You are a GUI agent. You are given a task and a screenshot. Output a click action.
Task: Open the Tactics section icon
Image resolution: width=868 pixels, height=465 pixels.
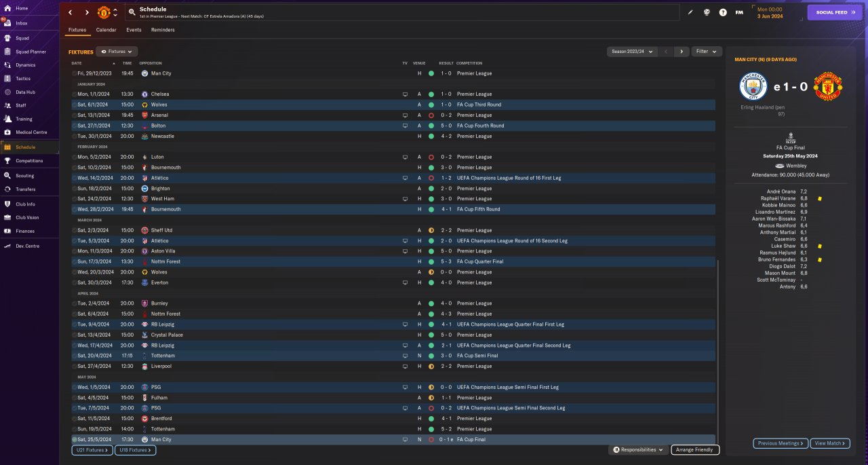pos(7,79)
